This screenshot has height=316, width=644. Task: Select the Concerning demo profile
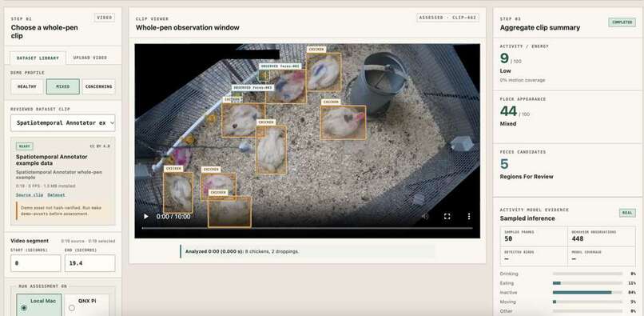[x=98, y=87]
